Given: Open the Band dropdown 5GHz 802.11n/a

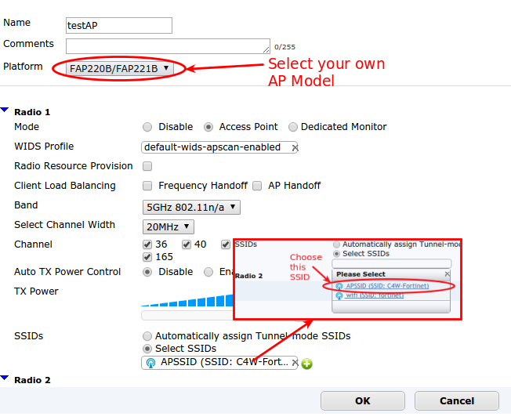Looking at the screenshot, I should click(191, 207).
